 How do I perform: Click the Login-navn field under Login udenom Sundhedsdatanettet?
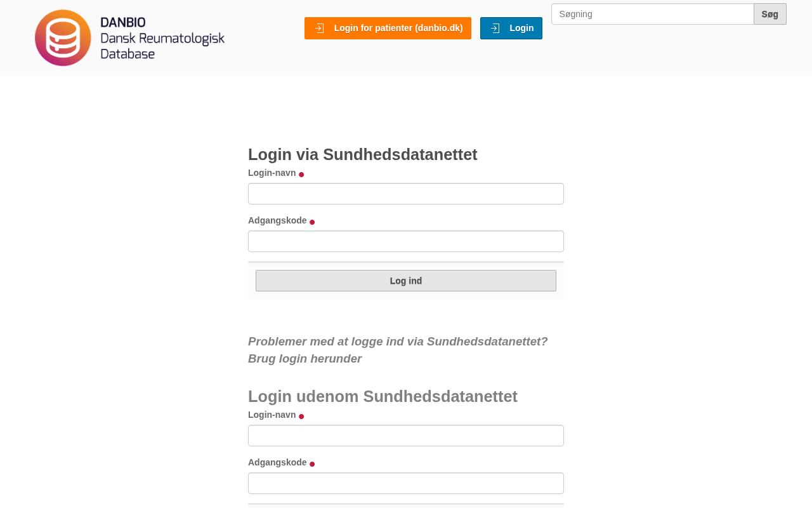click(406, 436)
